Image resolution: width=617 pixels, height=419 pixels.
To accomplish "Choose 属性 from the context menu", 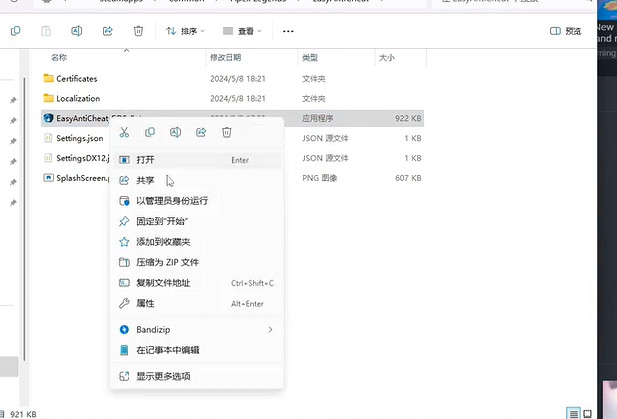I will (x=196, y=303).
